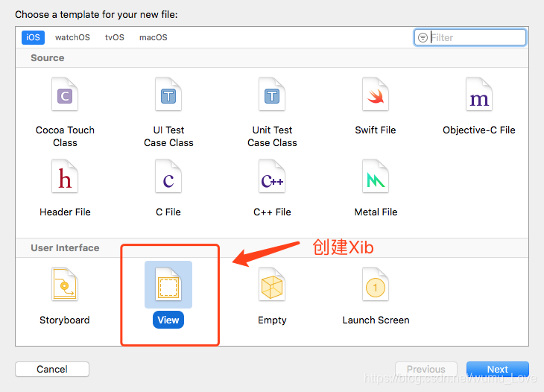544x392 pixels.
Task: Click the filter icon in search field
Action: pyautogui.click(x=423, y=37)
